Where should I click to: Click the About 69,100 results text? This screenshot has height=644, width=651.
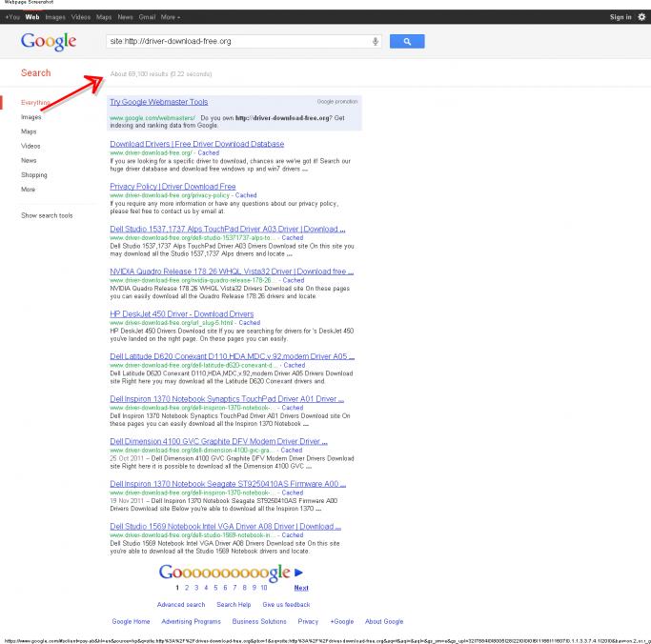(161, 74)
